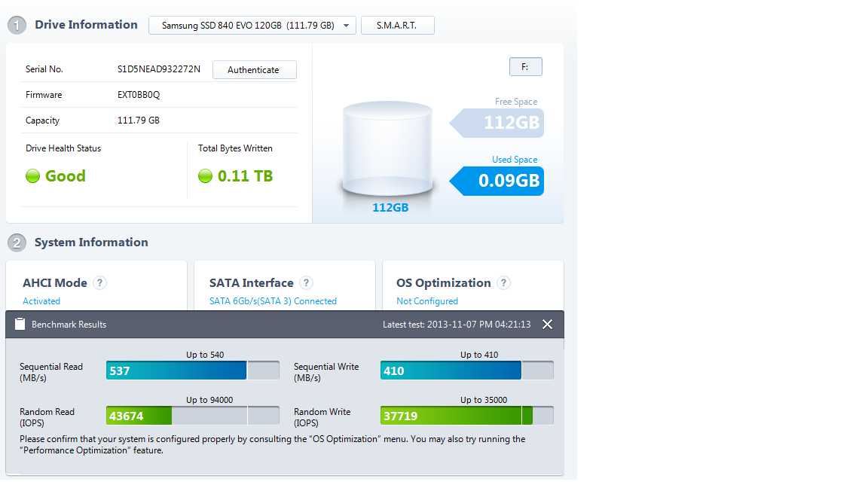Click the Authenticate button
Screen dimensions: 868x488
click(254, 70)
